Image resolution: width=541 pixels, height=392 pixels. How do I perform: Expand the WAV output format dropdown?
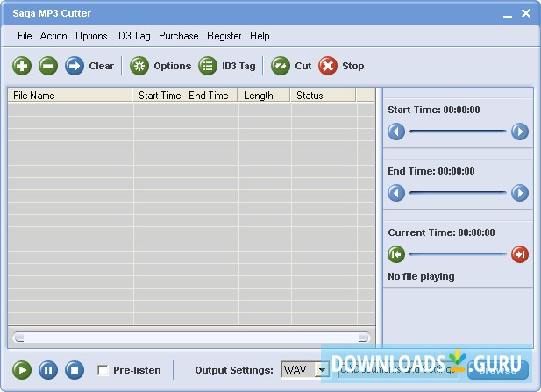tap(322, 370)
